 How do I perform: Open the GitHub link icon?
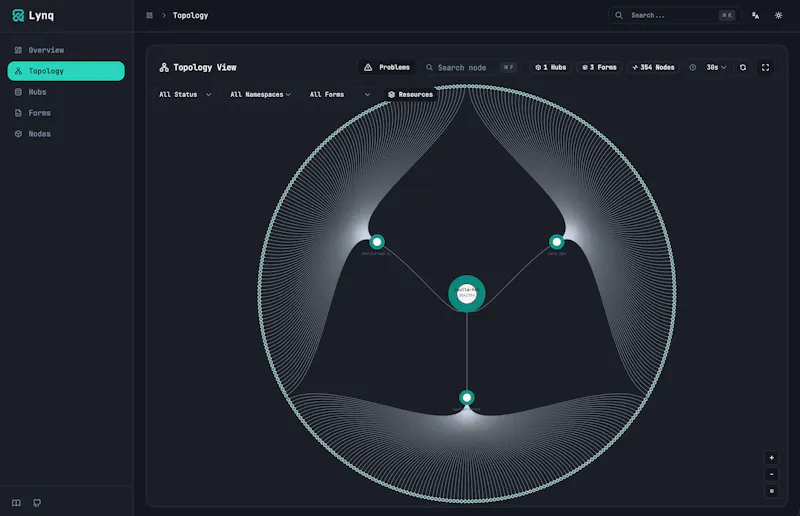[x=37, y=503]
